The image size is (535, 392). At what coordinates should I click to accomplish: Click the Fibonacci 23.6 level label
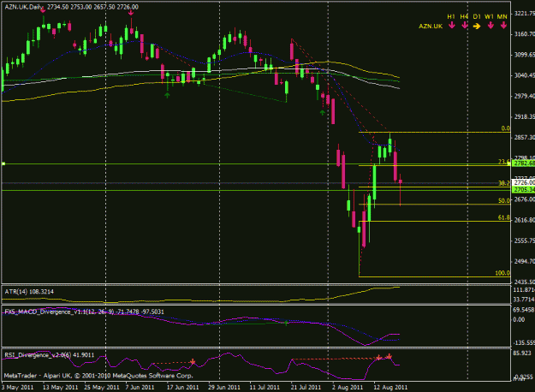[504, 162]
